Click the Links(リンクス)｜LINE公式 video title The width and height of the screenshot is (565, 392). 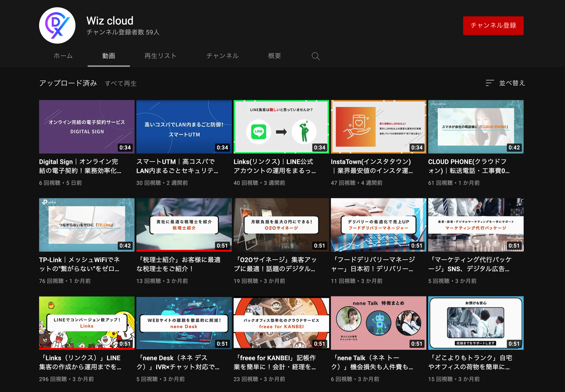[275, 166]
